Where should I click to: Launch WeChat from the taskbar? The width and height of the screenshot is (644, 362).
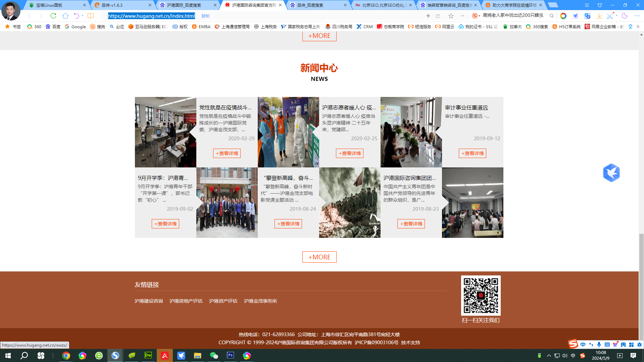point(214,355)
